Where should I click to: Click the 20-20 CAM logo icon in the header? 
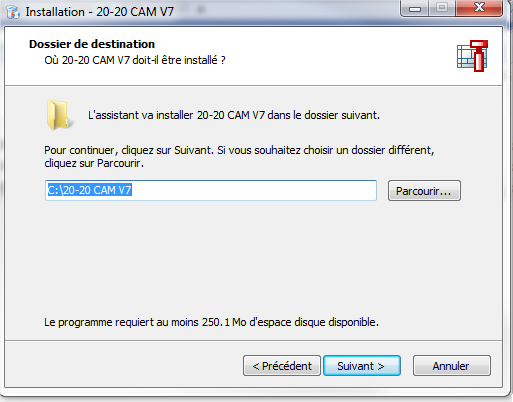(472, 56)
